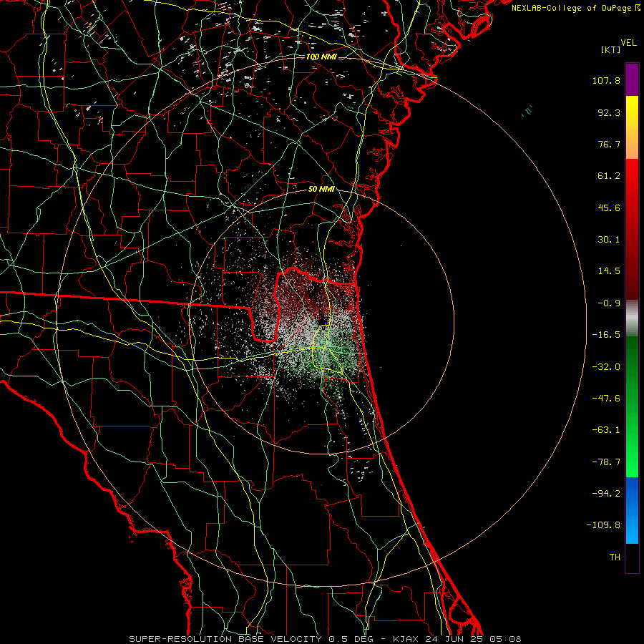Click the VEL legend title
This screenshot has width=644, height=644.
628,43
